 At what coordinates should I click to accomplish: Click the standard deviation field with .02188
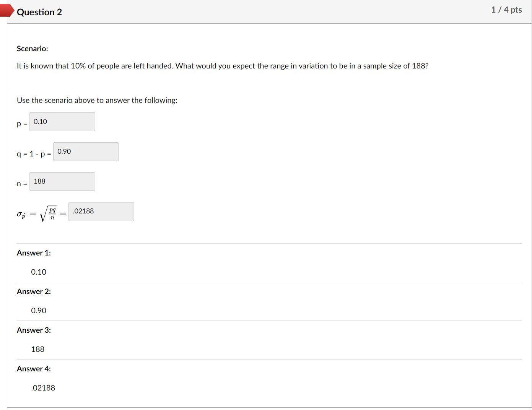pyautogui.click(x=101, y=212)
